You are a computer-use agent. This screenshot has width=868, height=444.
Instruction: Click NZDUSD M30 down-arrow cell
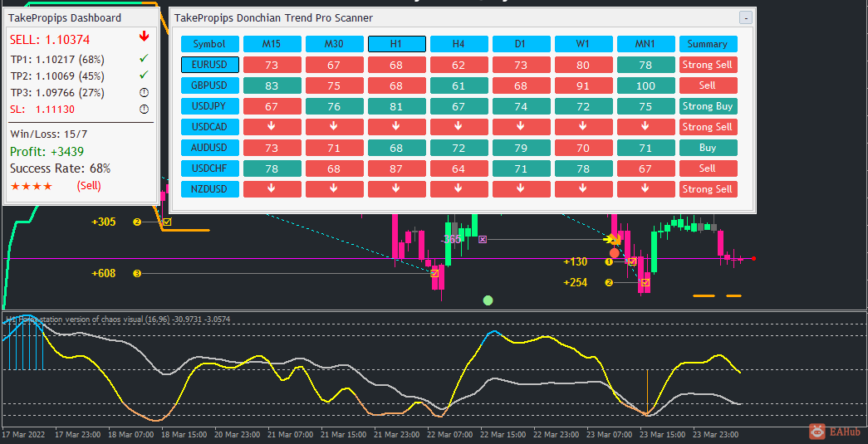point(335,189)
